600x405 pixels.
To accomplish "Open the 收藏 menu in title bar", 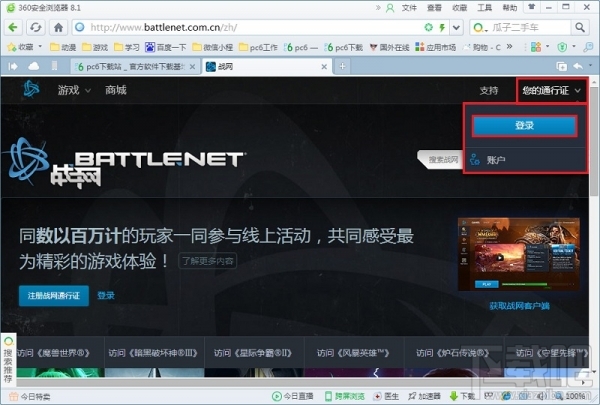I will point(460,8).
